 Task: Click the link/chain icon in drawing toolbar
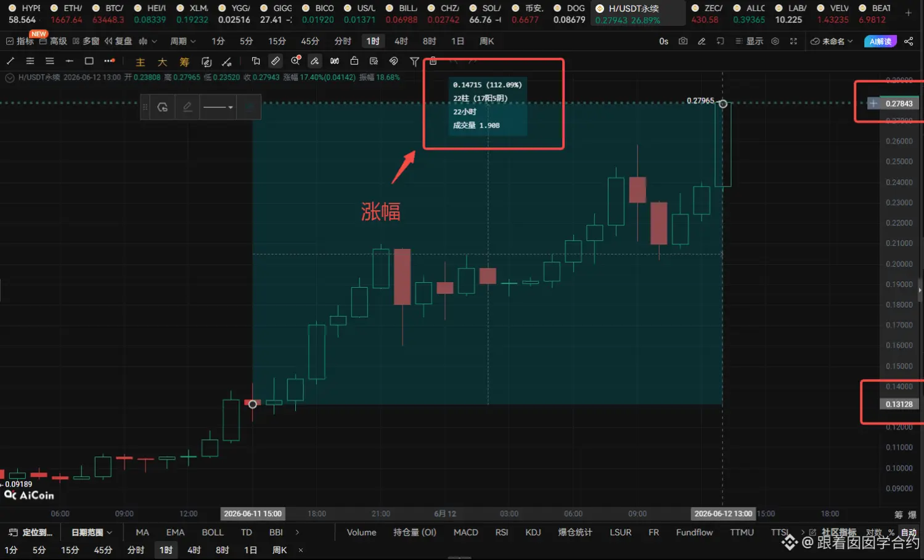click(x=394, y=61)
